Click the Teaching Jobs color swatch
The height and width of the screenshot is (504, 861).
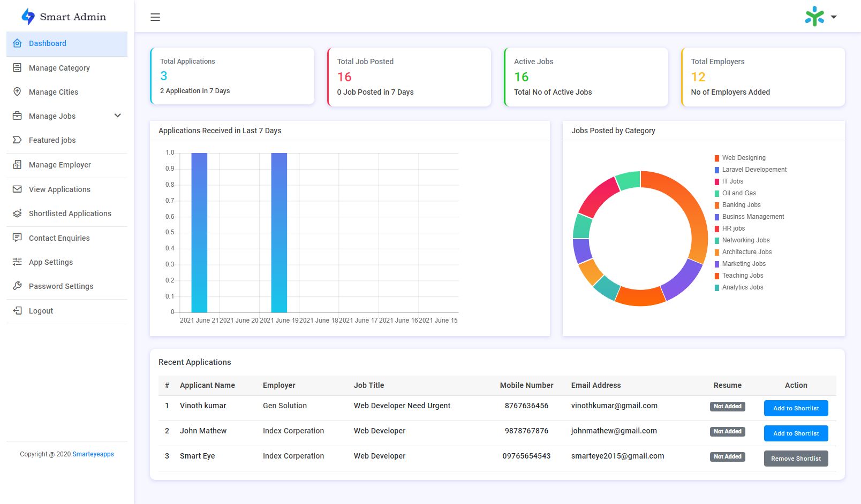point(717,276)
